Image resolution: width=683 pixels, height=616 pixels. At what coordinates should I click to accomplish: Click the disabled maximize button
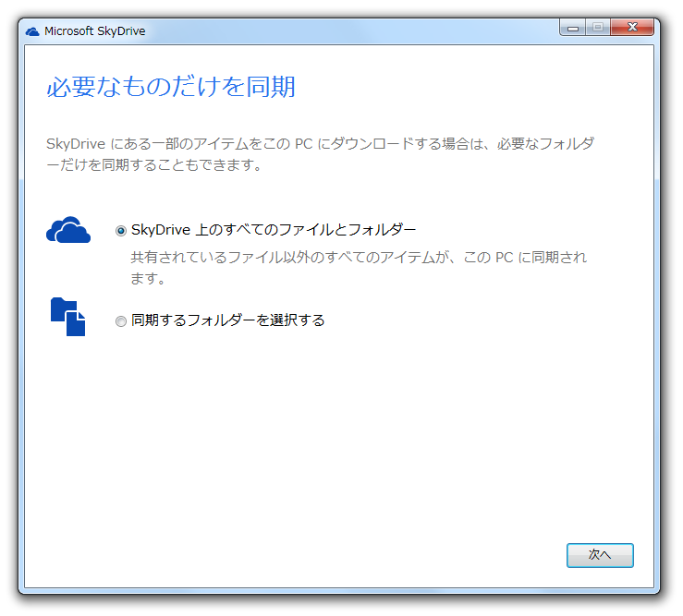[x=598, y=28]
